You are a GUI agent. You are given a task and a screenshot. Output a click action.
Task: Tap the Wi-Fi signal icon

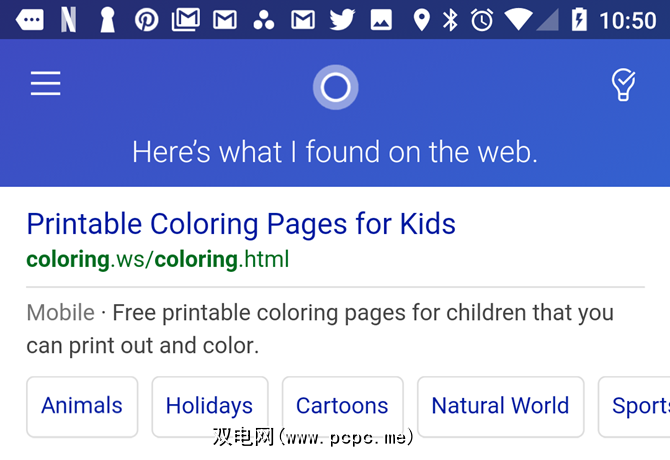(x=518, y=19)
